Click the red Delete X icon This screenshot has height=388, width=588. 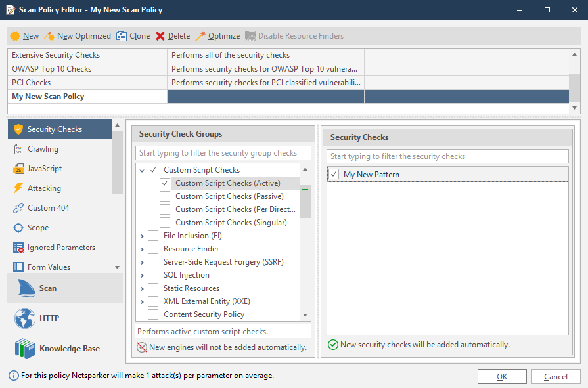(160, 36)
